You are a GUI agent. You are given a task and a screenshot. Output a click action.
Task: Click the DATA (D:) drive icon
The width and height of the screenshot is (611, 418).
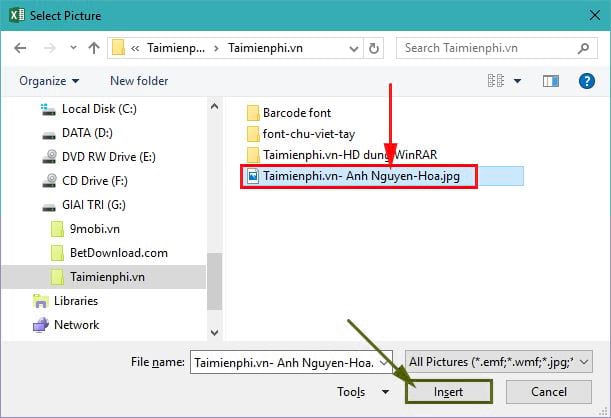[x=49, y=135]
